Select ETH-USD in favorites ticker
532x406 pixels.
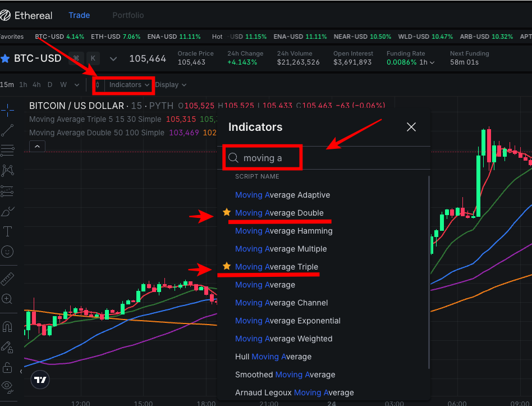(x=116, y=37)
